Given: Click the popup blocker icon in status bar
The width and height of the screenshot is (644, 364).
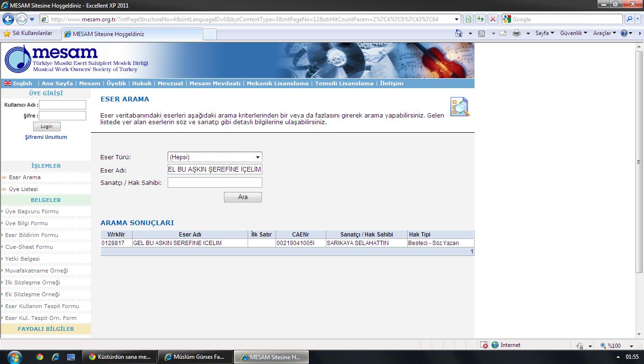Looking at the screenshot, I should tap(484, 345).
